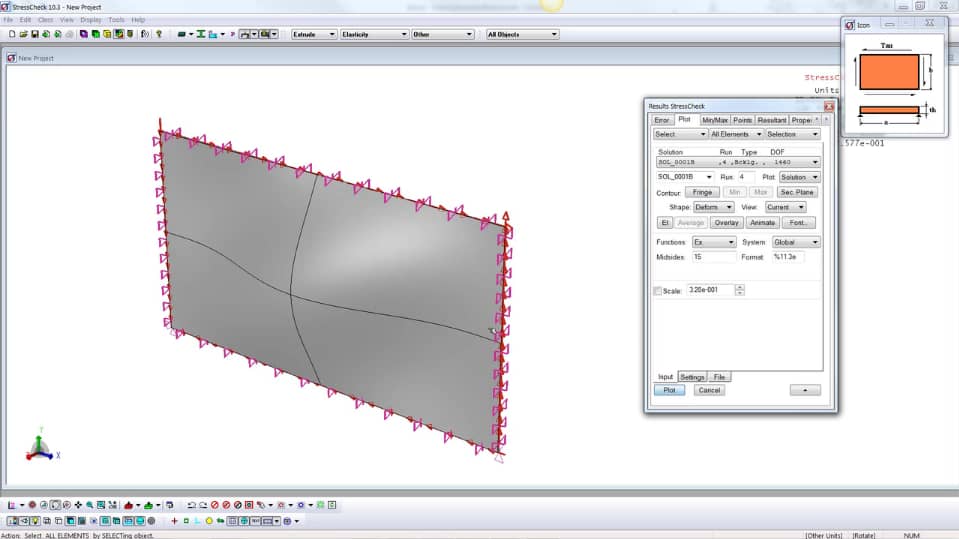Screen dimensions: 959x539
Task: Open the Shape Deform dropdown
Action: click(x=713, y=207)
